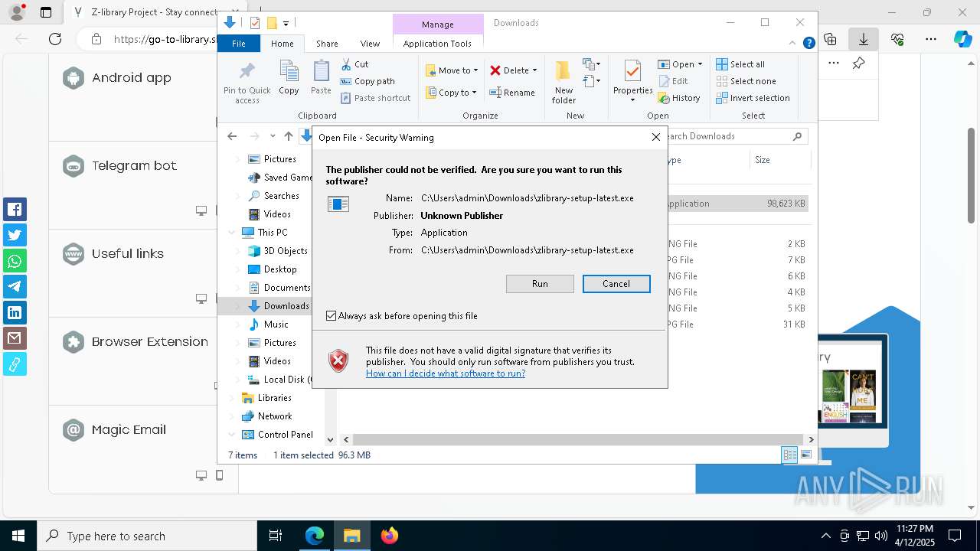Share page via WhatsApp sidebar icon
This screenshot has width=980, height=551.
tap(15, 261)
